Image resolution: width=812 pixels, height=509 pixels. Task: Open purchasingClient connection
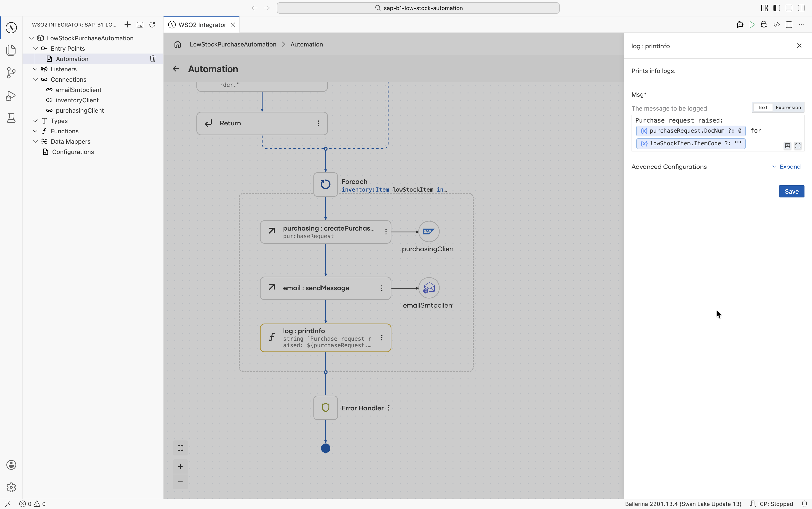click(x=80, y=110)
